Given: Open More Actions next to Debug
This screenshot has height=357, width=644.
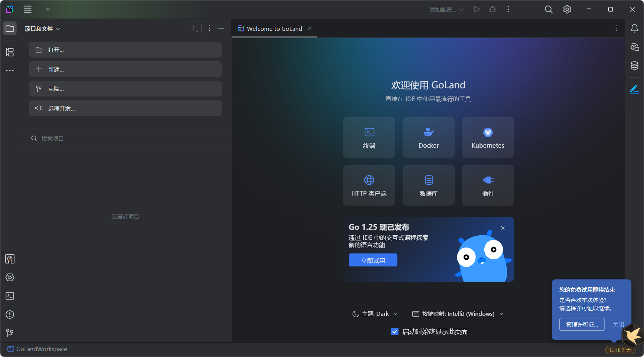Looking at the screenshot, I should [508, 9].
